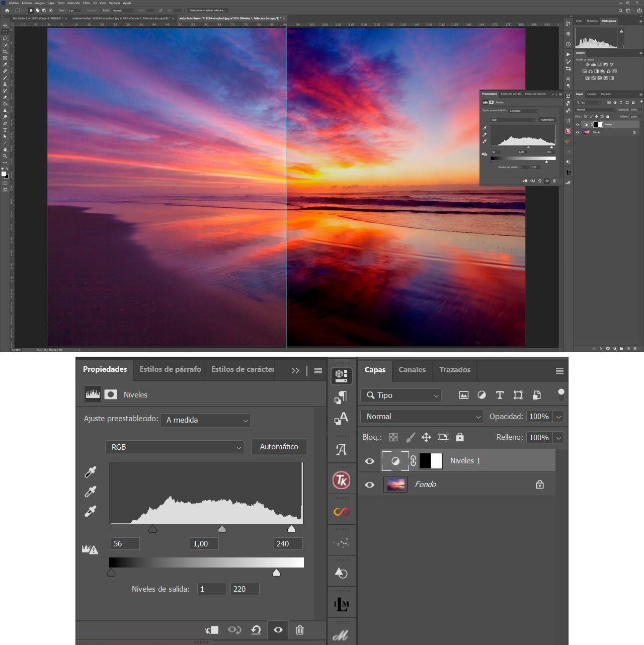Select the Paint Bucket tool

[5, 104]
